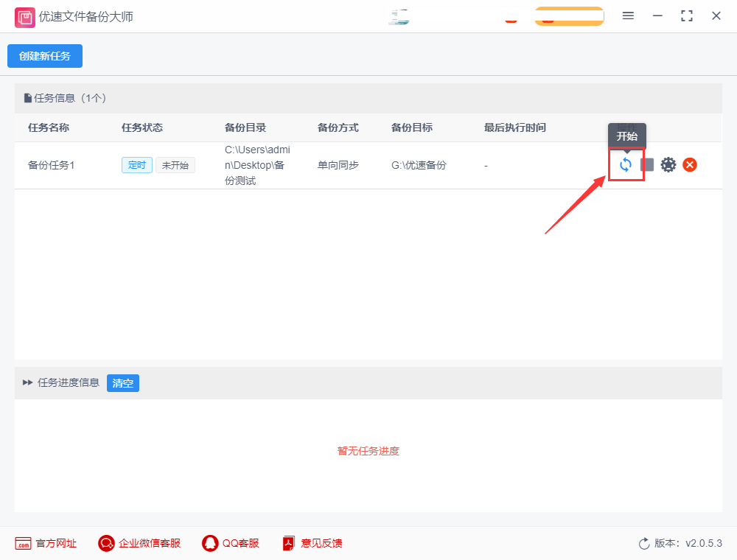
Task: Start backup task 备份任务1 with sync icon
Action: pos(626,165)
